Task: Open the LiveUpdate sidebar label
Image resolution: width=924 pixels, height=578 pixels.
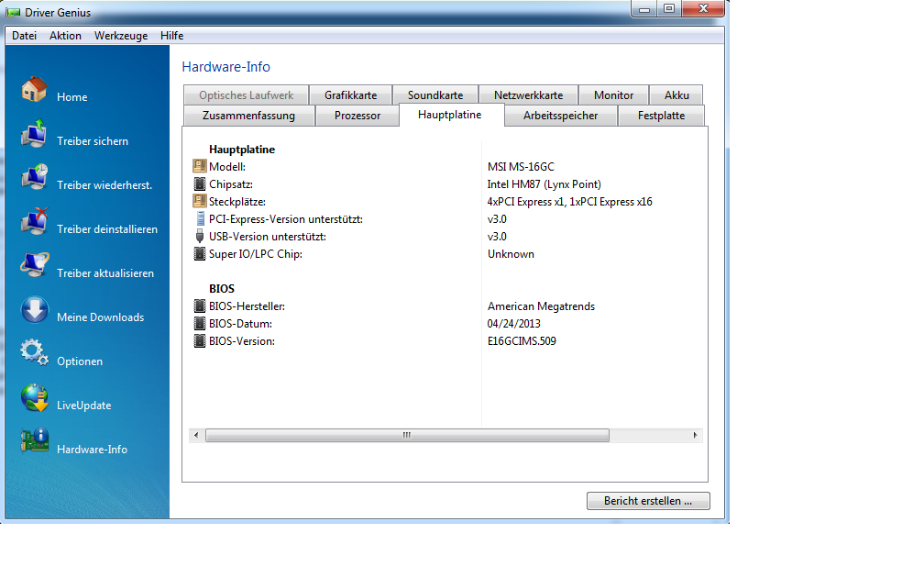Action: point(83,406)
